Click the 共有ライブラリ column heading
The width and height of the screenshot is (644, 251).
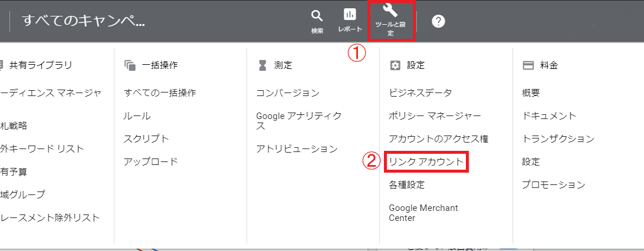pyautogui.click(x=41, y=65)
